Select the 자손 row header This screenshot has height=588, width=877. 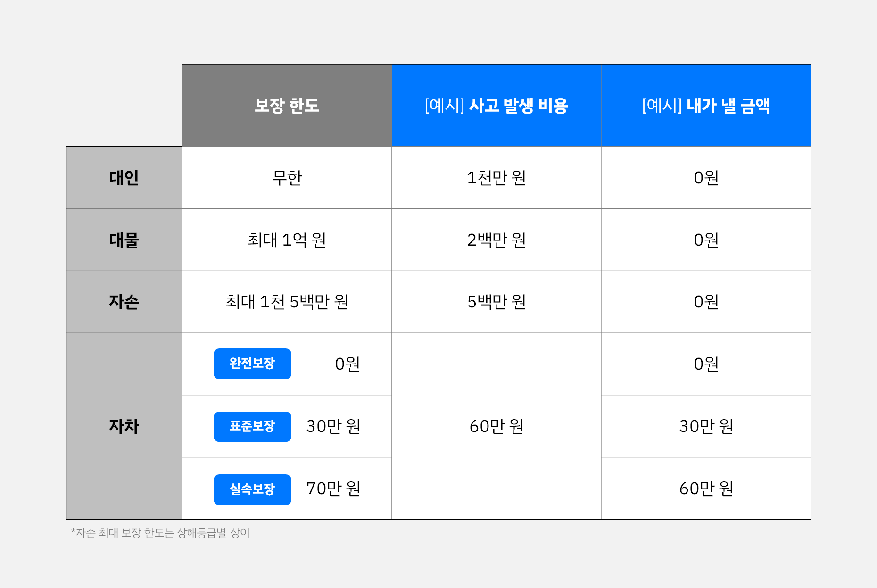click(124, 302)
